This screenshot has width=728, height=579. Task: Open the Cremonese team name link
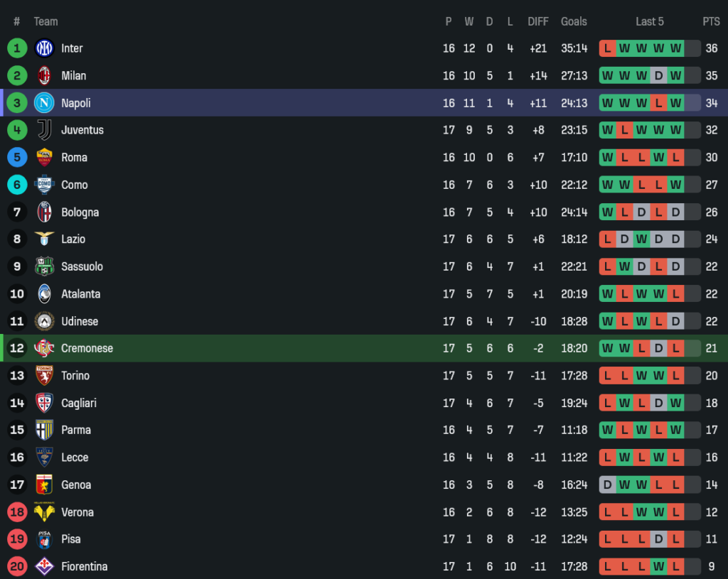click(x=87, y=348)
